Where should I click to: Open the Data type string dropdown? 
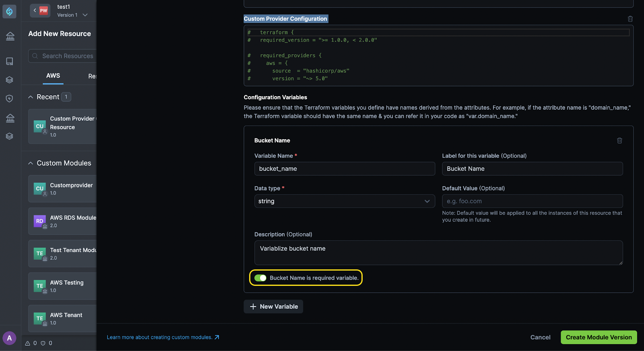coord(345,201)
